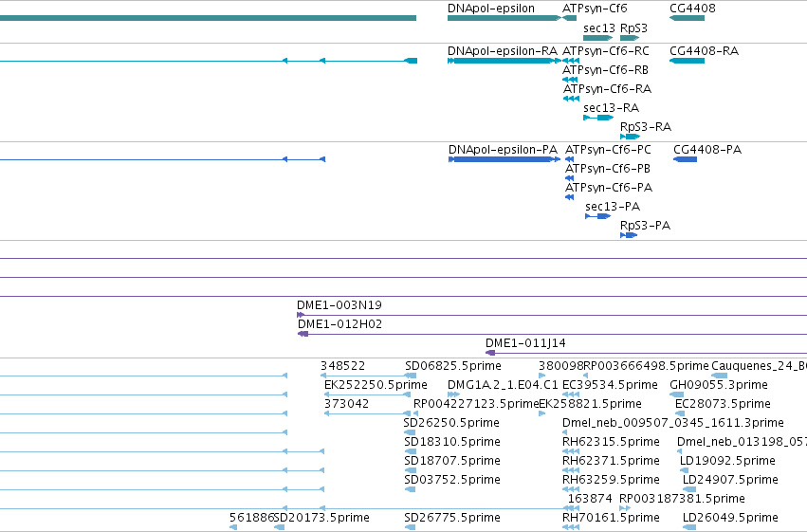Click the sec13-PA feature glyph

[x=597, y=216]
